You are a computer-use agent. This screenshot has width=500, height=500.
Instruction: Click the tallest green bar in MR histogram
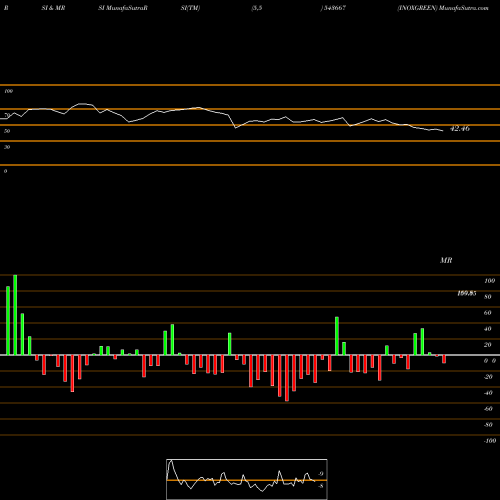tap(15, 315)
